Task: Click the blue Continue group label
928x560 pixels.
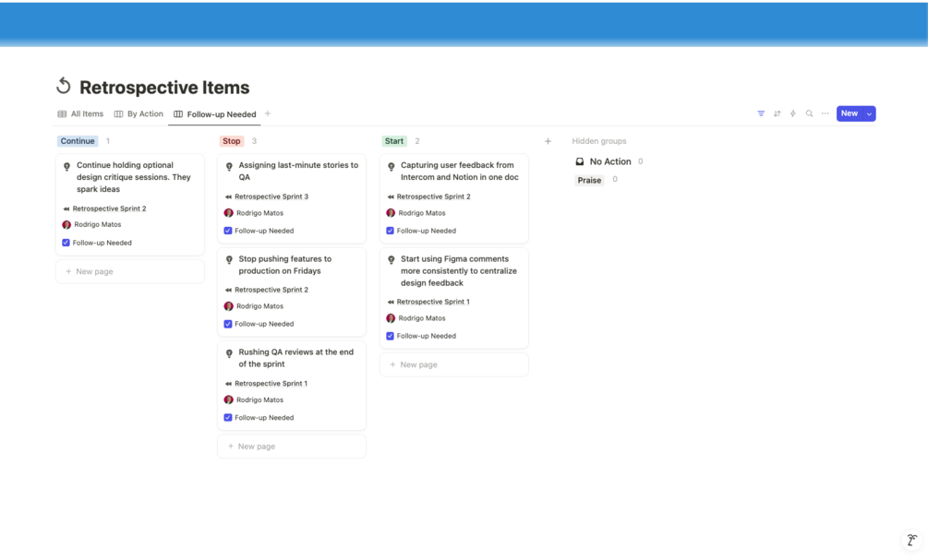Action: (x=78, y=141)
